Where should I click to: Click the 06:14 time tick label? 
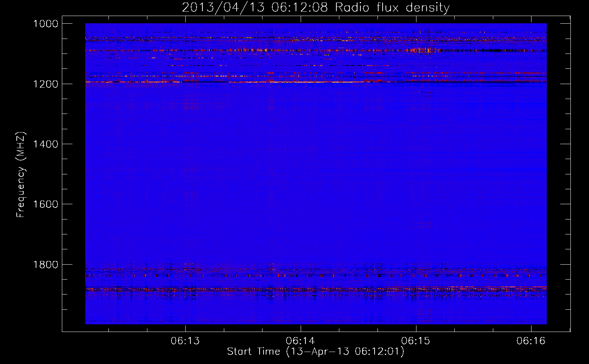tap(300, 341)
